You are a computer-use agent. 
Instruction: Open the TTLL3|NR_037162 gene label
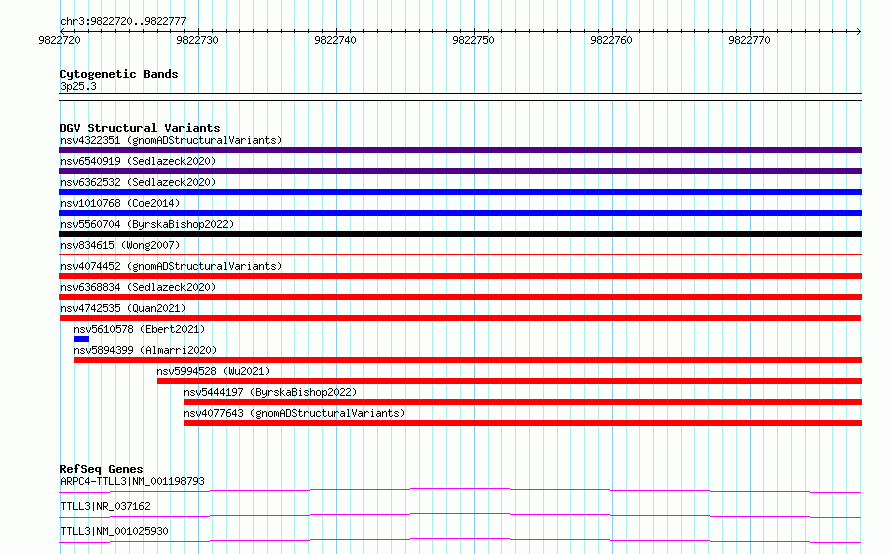[105, 506]
